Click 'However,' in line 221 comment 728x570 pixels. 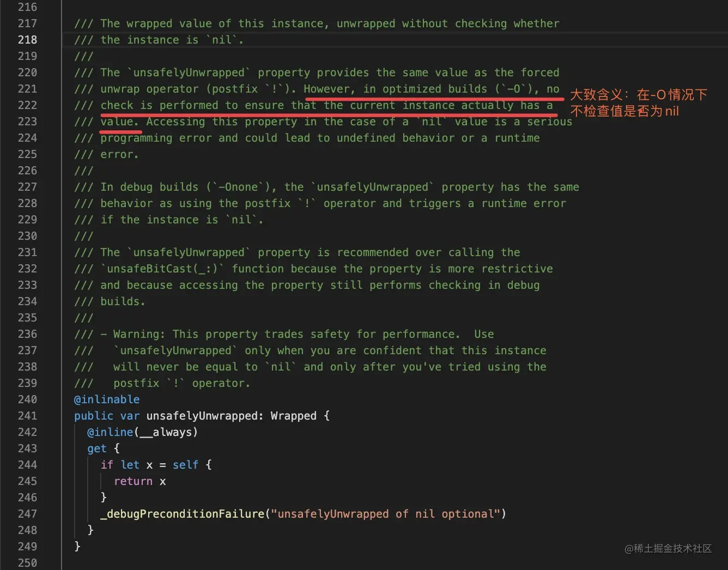pyautogui.click(x=330, y=89)
